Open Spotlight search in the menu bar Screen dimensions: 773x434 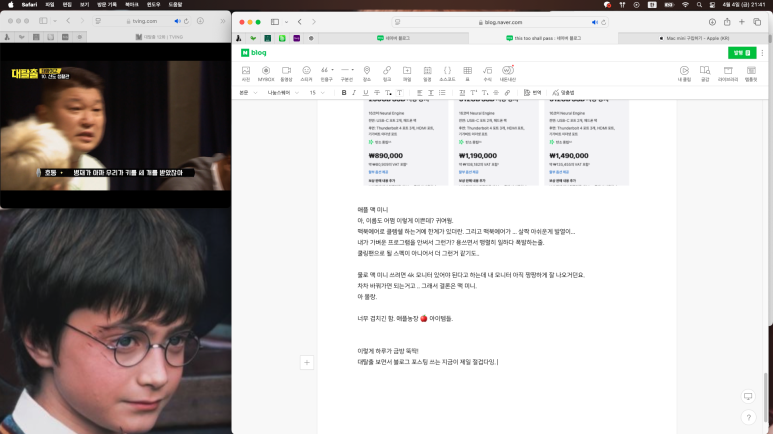(x=699, y=4)
